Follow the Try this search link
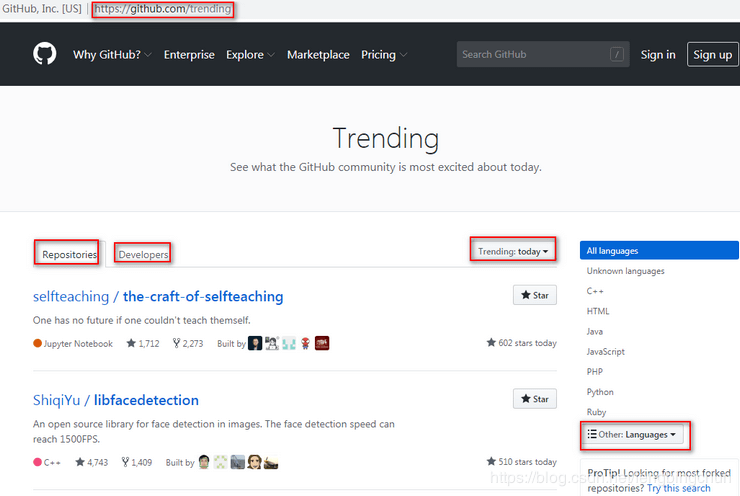The image size is (740, 496). [x=678, y=488]
